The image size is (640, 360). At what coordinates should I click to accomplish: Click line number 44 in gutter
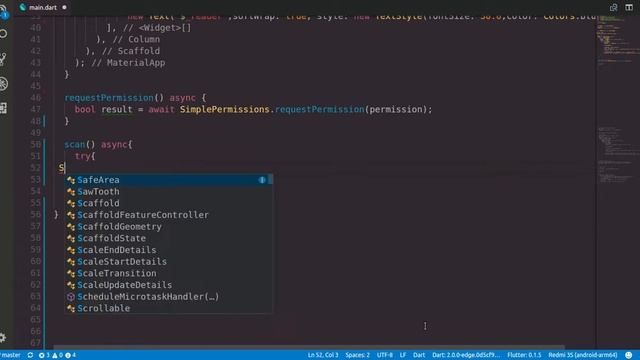36,74
